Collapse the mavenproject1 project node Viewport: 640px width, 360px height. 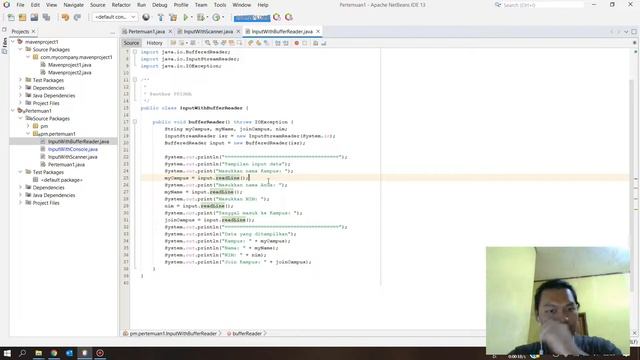click(x=13, y=42)
